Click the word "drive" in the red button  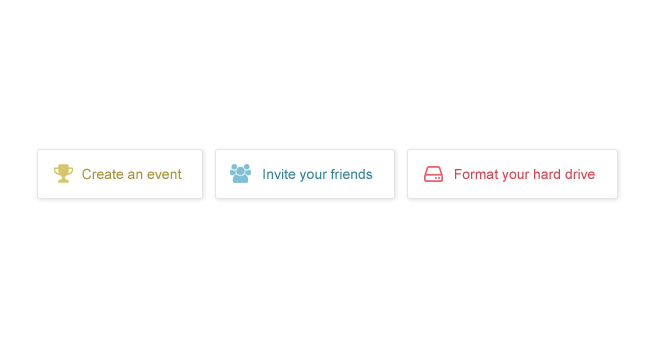[580, 174]
